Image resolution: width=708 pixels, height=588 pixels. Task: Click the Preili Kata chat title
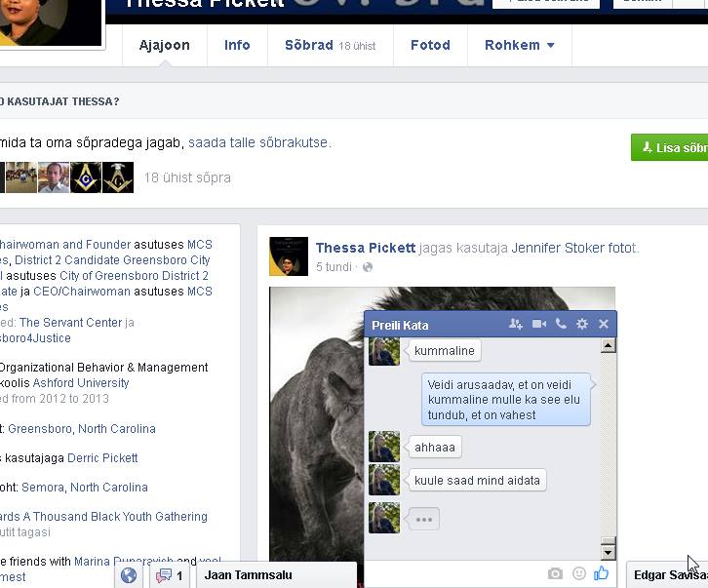pos(400,325)
